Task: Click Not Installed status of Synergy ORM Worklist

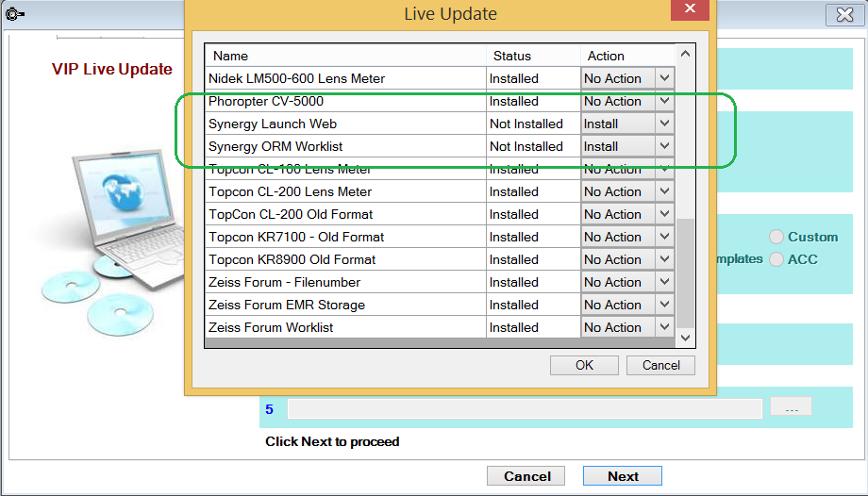Action: [x=526, y=147]
